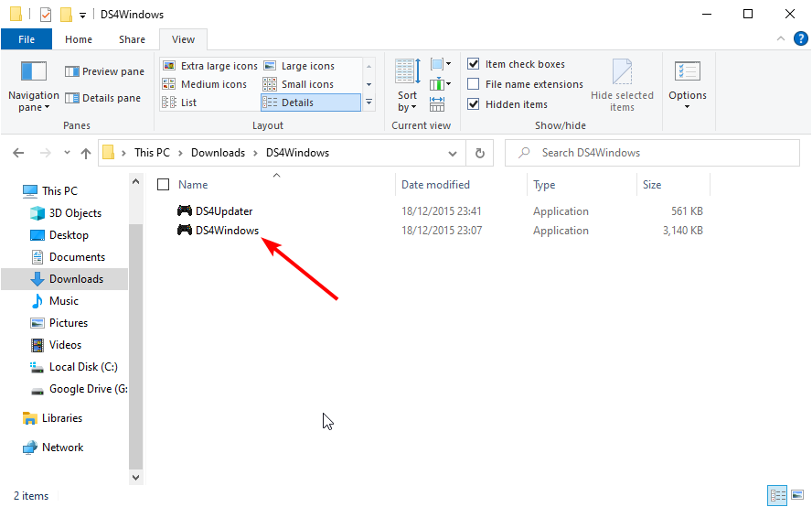
Task: Go up one folder level
Action: click(86, 153)
